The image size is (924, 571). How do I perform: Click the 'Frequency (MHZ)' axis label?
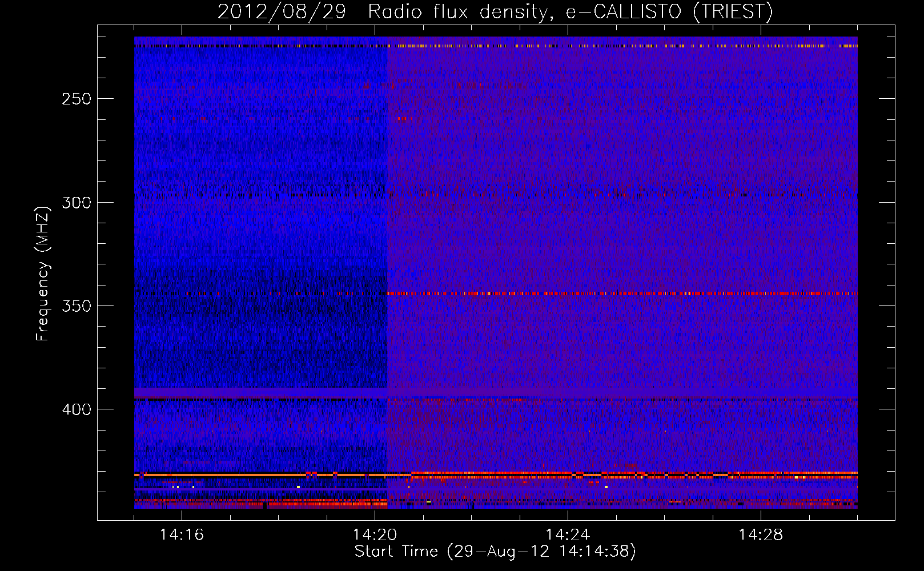[x=43, y=274]
